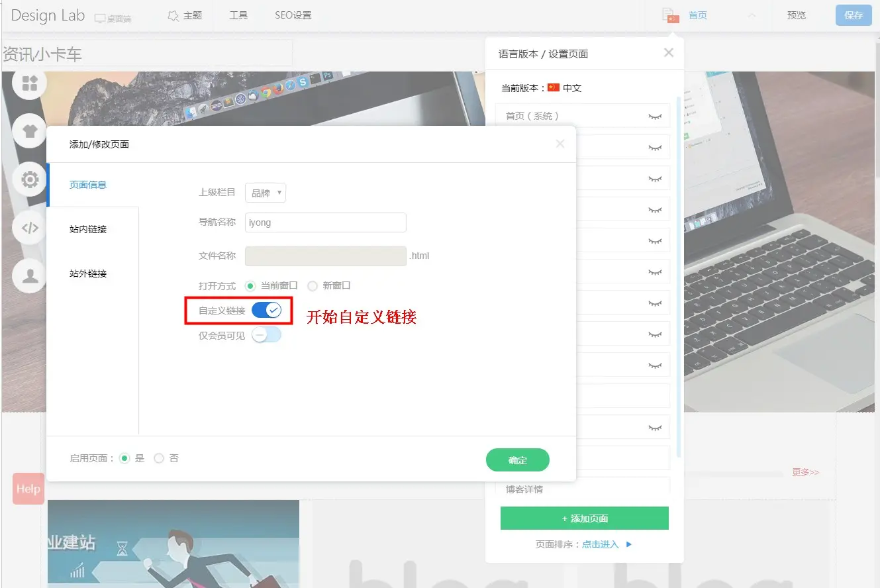Click the modules grid icon in left sidebar
This screenshot has width=880, height=588.
click(x=30, y=83)
